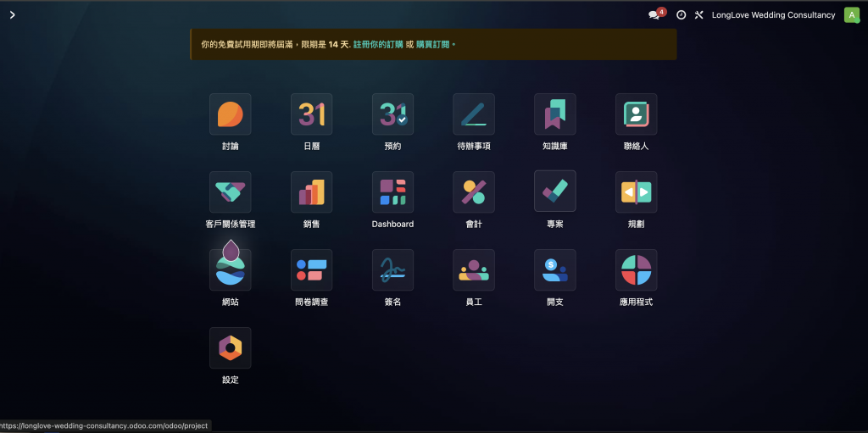Open the 銷售 sales app
This screenshot has width=868, height=433.
tap(312, 192)
